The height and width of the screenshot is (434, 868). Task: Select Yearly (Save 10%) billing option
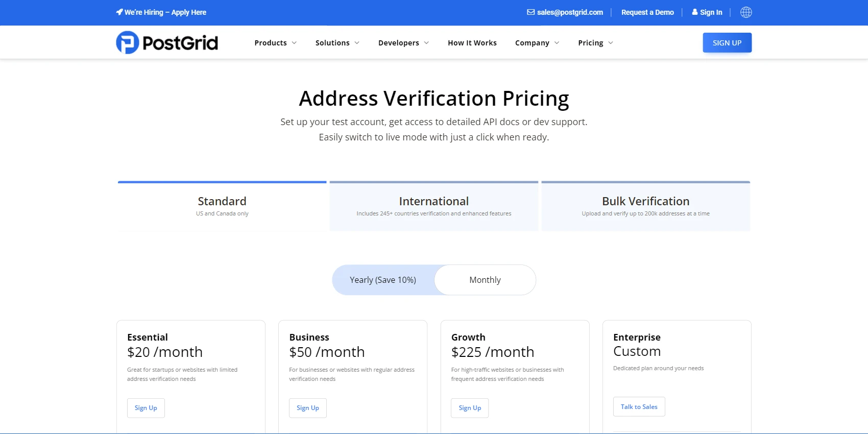pyautogui.click(x=383, y=280)
